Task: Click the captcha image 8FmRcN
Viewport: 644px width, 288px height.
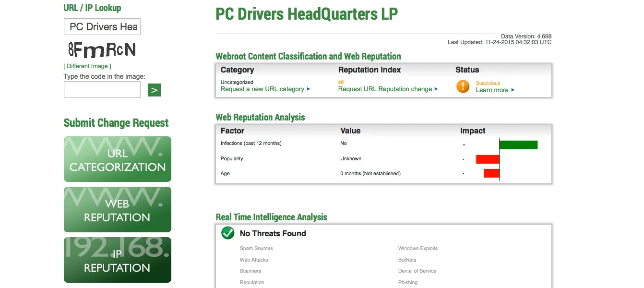Action: click(x=102, y=49)
